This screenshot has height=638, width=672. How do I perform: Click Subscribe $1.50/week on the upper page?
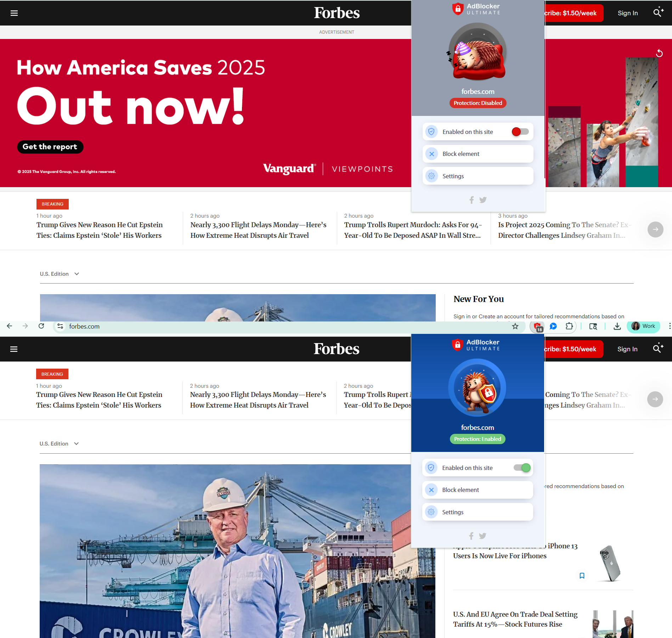[574, 13]
